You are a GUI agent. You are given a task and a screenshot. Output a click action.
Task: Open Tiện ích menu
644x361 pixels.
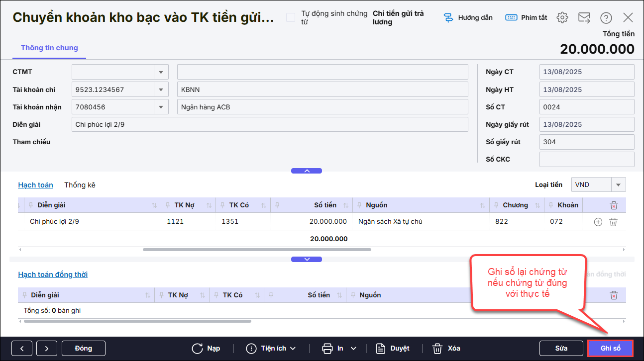(x=272, y=348)
